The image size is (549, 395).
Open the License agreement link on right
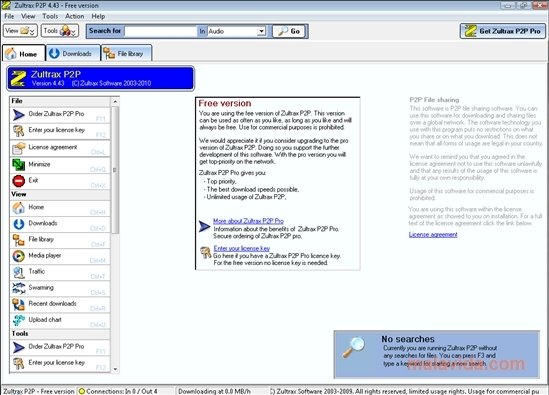[x=433, y=235]
